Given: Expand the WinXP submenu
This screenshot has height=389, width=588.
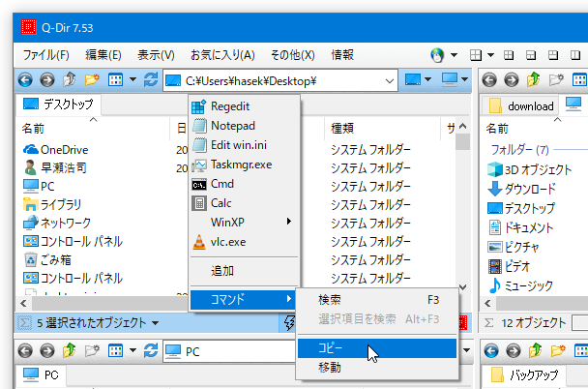Looking at the screenshot, I should click(246, 222).
